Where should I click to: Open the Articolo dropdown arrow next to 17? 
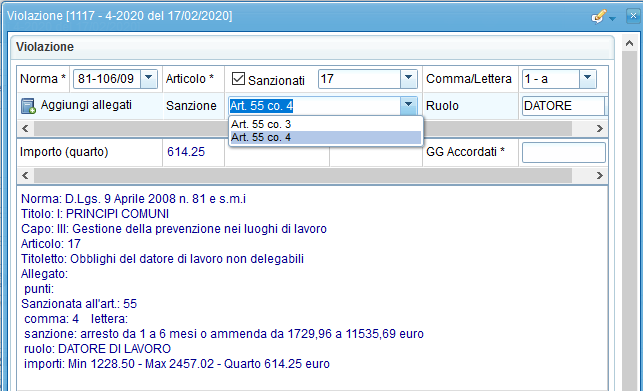click(408, 78)
